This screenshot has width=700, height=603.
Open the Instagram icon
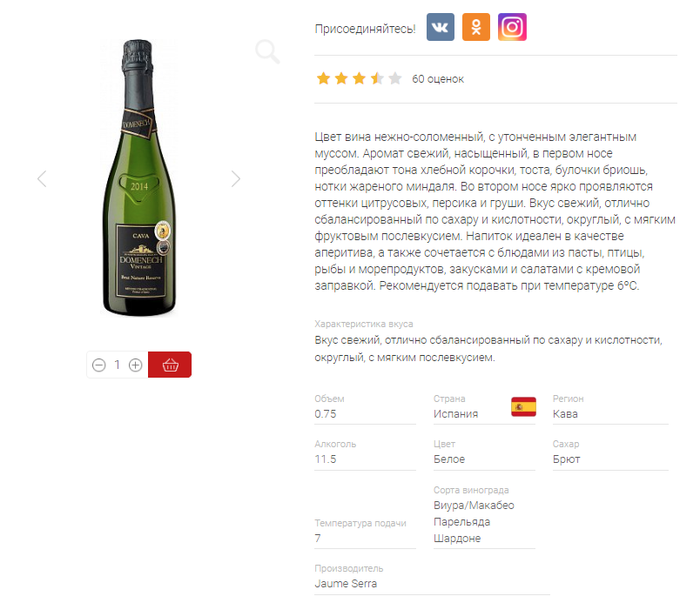(x=512, y=27)
